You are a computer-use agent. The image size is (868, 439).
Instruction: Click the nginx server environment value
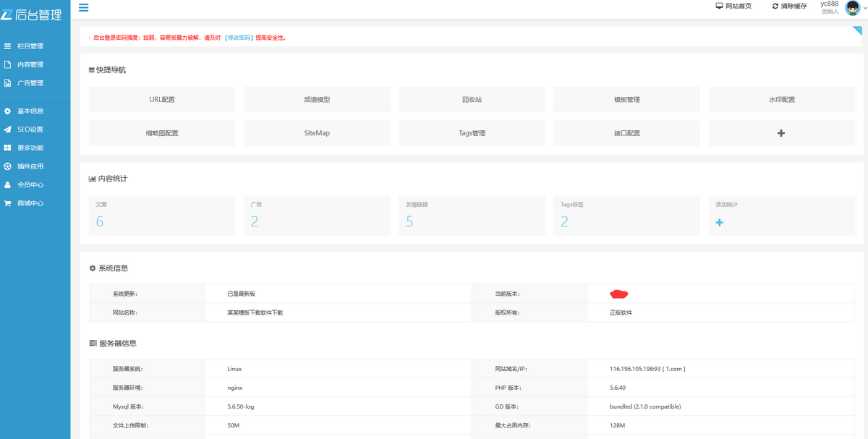tap(235, 388)
